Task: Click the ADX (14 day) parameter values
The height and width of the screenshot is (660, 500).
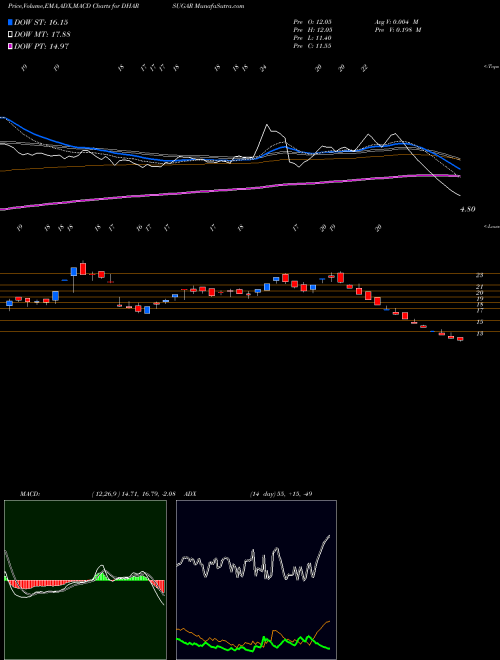Action: point(280,493)
